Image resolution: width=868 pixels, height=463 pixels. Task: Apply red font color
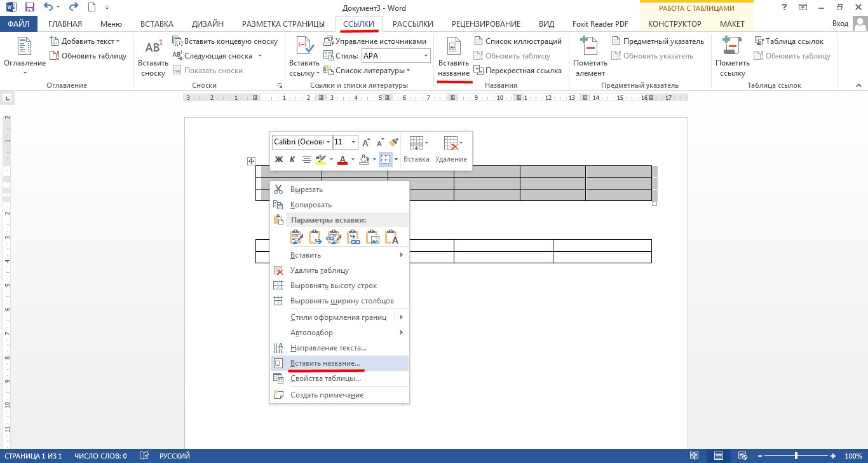pos(342,160)
